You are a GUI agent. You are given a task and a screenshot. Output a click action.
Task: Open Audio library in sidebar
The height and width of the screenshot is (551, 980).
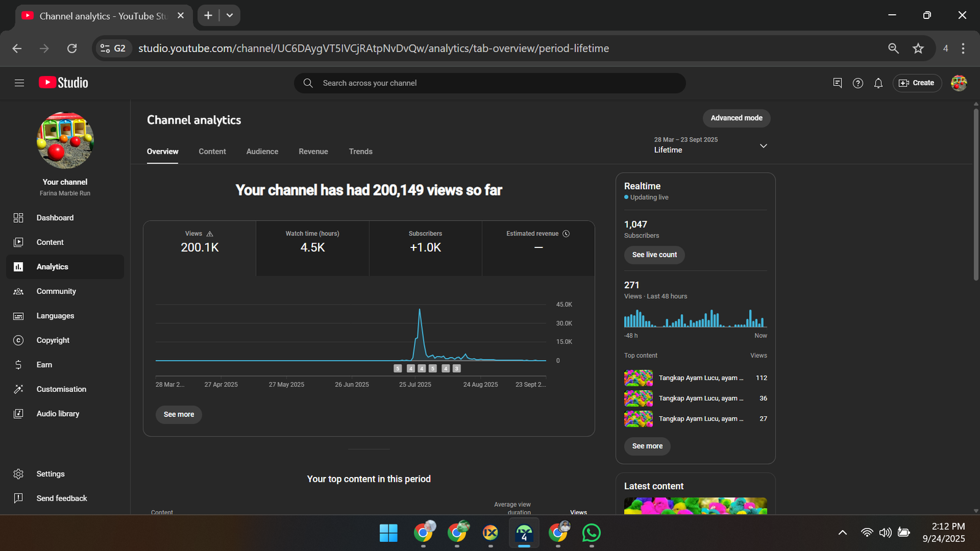[x=58, y=414]
